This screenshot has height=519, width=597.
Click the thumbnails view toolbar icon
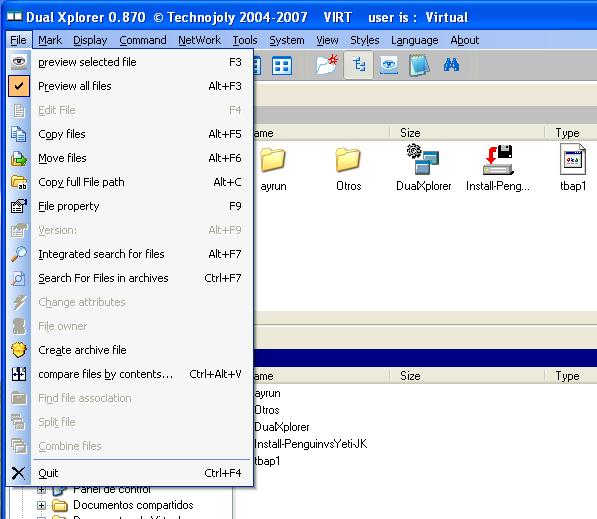[282, 65]
